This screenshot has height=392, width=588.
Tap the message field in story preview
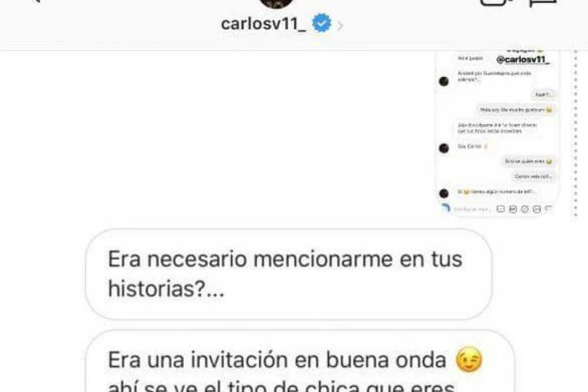click(x=472, y=209)
